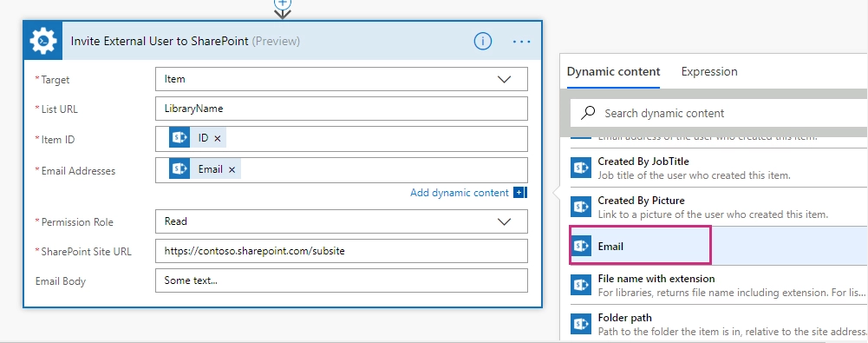Screen dimensions: 868x343
Task: Click inside the Email Addresses field
Action: point(342,170)
